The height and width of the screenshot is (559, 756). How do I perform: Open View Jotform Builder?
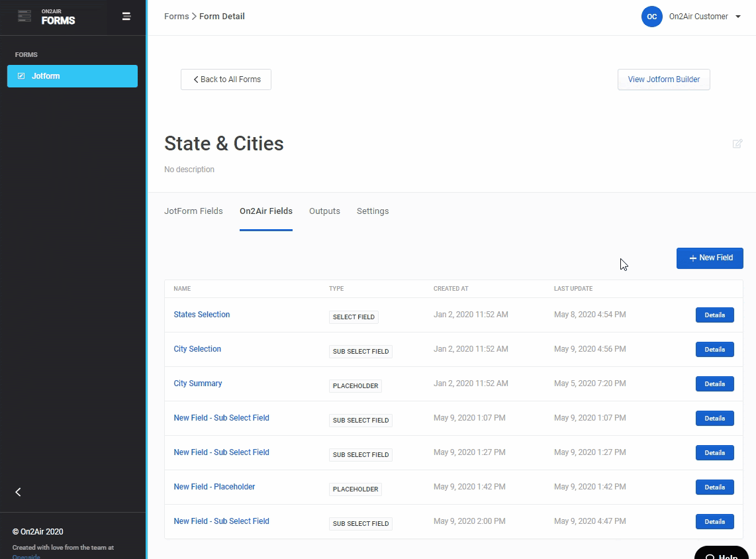663,79
